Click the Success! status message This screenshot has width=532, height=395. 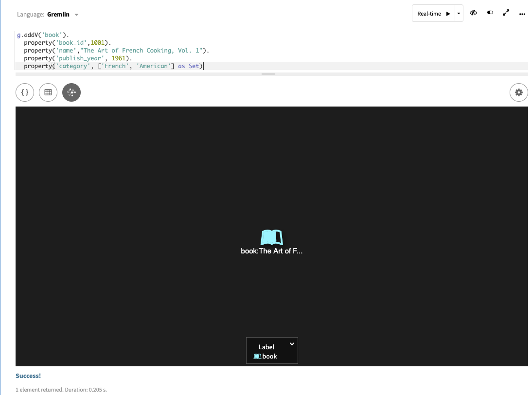tap(28, 376)
